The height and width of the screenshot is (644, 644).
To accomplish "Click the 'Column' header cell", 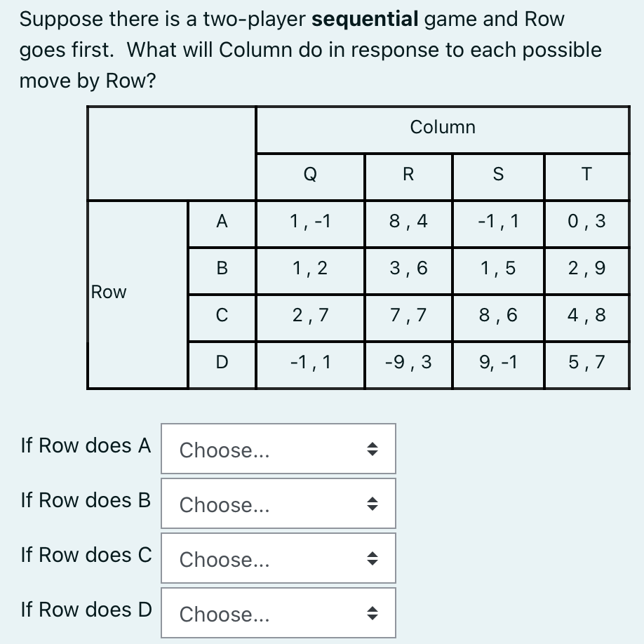I will [x=443, y=130].
